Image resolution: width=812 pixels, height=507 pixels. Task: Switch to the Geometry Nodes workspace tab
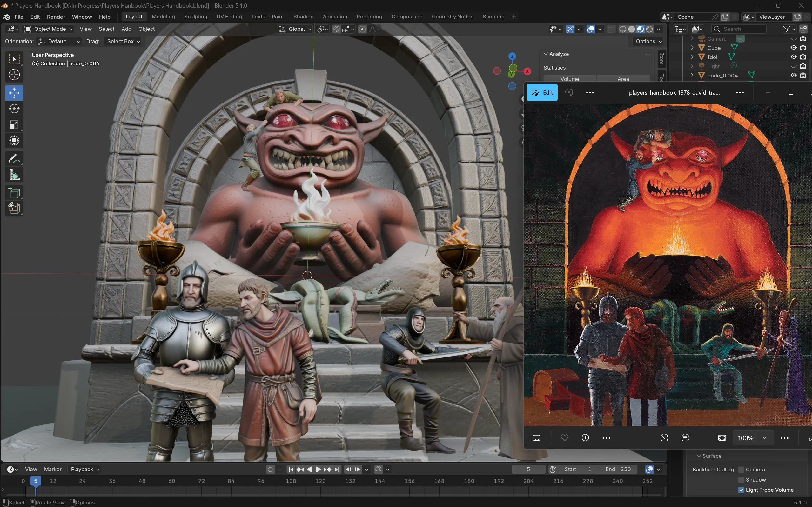tap(453, 17)
